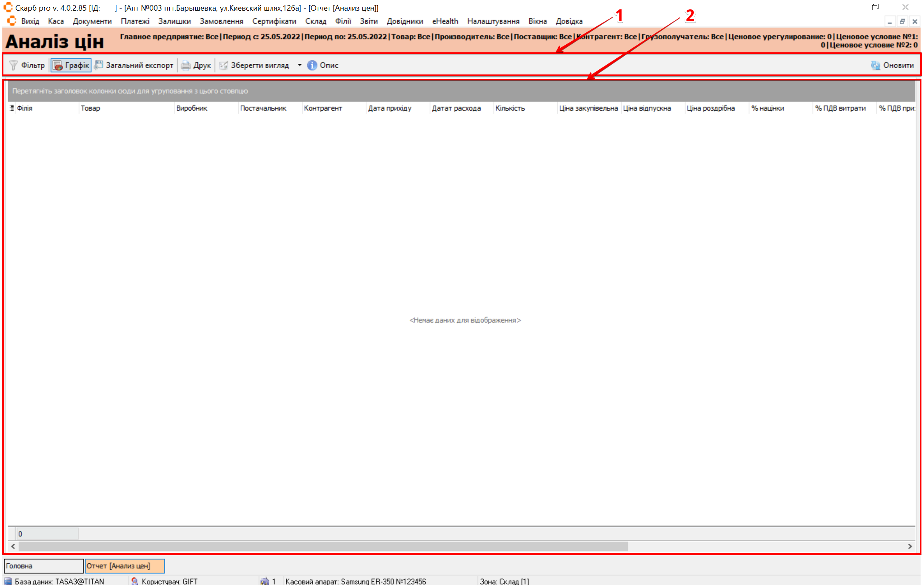Click the horizontal scrollbar left arrow
The image size is (924, 585).
point(13,546)
